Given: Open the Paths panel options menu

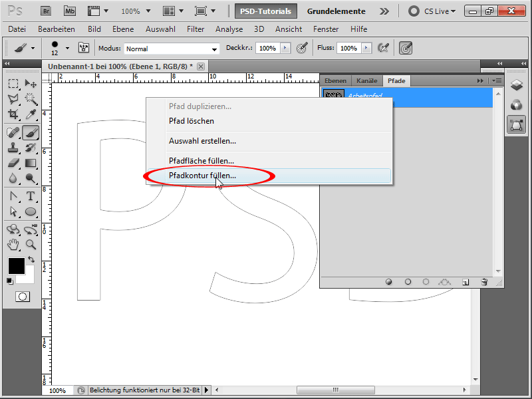Looking at the screenshot, I should point(497,80).
